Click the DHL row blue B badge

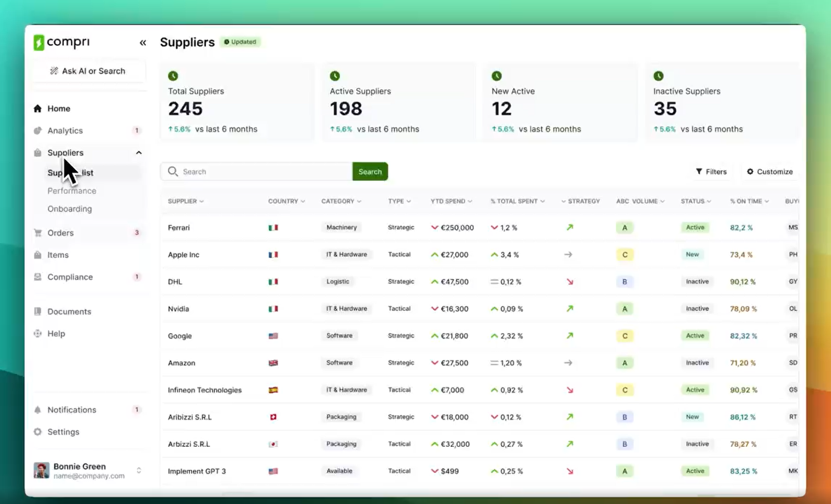pyautogui.click(x=624, y=282)
